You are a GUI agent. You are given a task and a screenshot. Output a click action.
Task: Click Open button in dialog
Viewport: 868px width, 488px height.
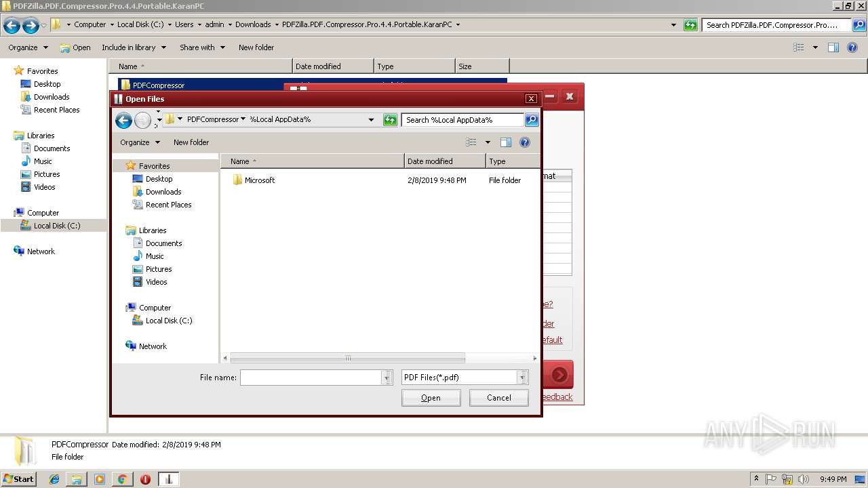[x=431, y=398]
